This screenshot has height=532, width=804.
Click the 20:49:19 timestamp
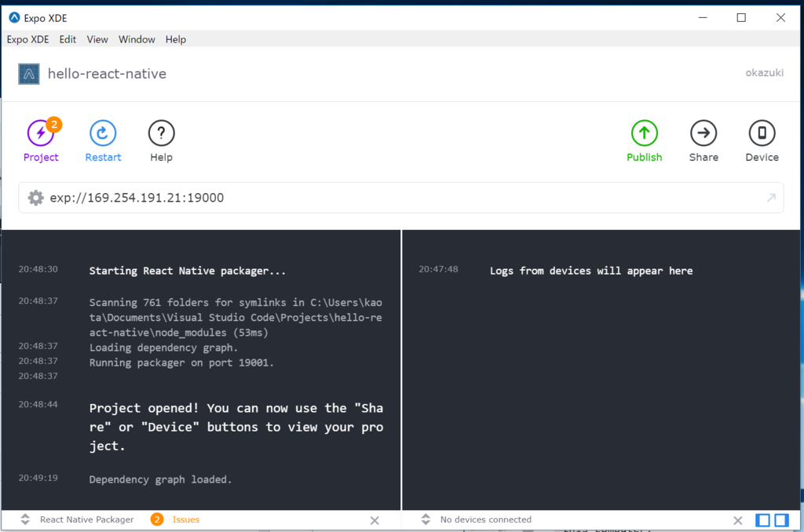38,478
